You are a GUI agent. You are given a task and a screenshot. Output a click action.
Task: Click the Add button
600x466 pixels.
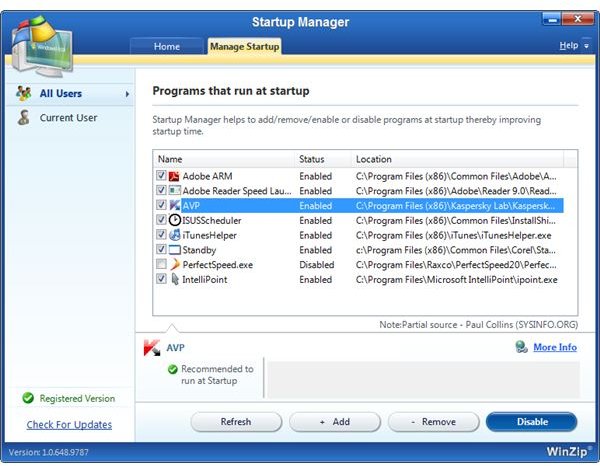click(x=335, y=422)
